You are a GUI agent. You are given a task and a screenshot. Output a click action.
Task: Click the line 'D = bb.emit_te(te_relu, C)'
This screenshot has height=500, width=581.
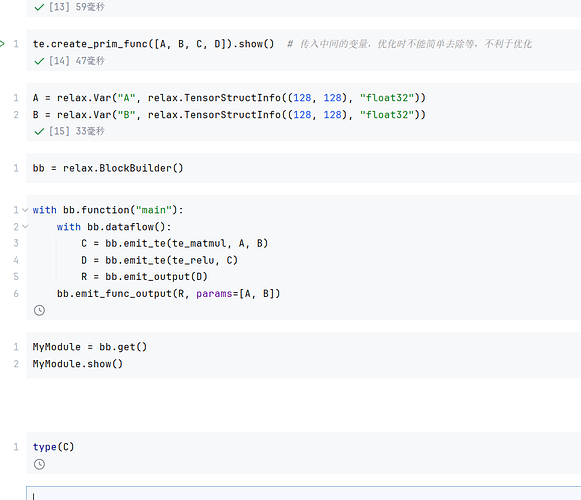pos(159,260)
